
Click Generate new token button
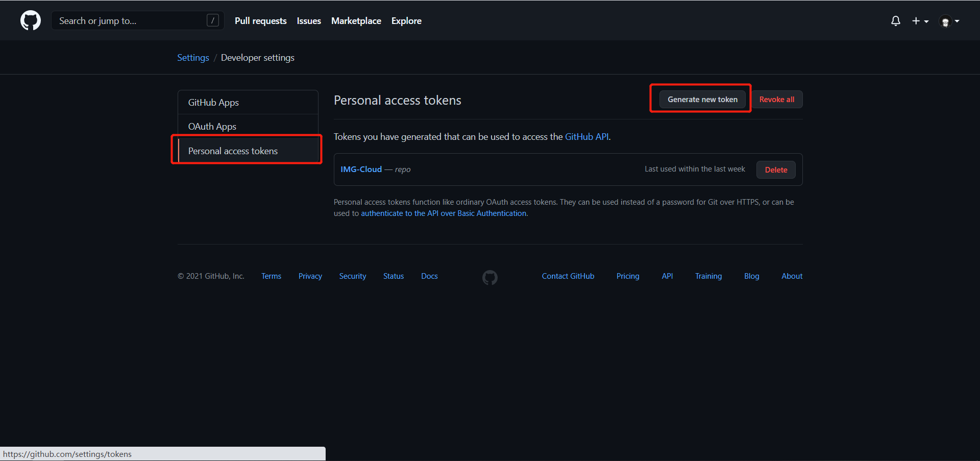(702, 100)
